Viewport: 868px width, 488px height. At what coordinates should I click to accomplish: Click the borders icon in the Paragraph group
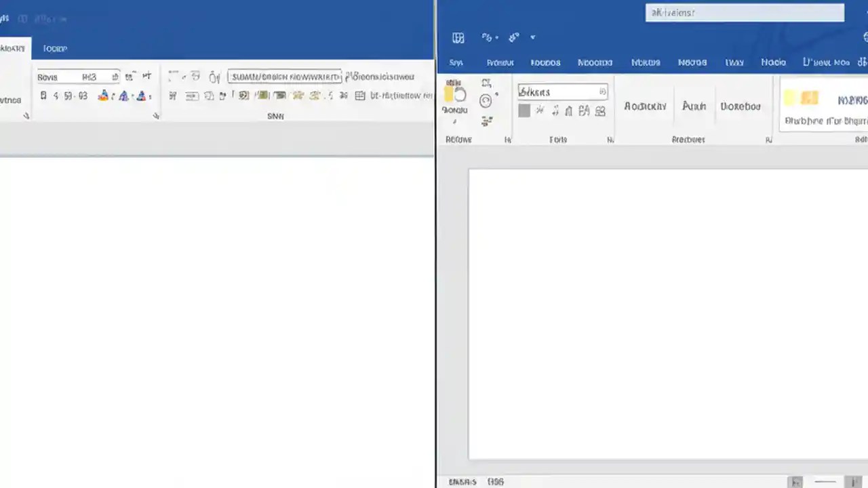click(x=359, y=96)
